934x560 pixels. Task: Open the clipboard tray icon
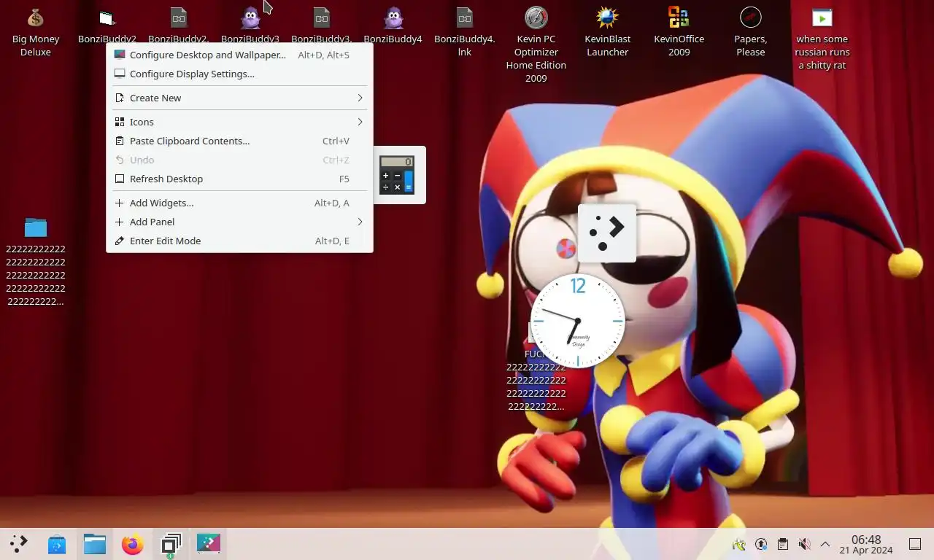pyautogui.click(x=782, y=544)
